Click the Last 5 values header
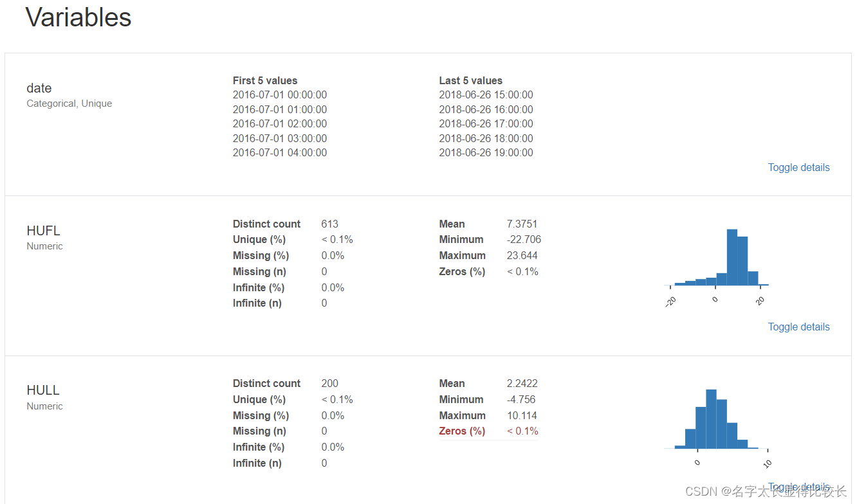857x504 pixels. point(470,80)
